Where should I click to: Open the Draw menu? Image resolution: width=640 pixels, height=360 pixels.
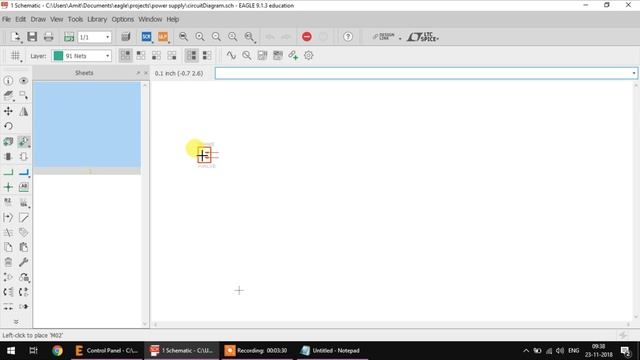38,19
